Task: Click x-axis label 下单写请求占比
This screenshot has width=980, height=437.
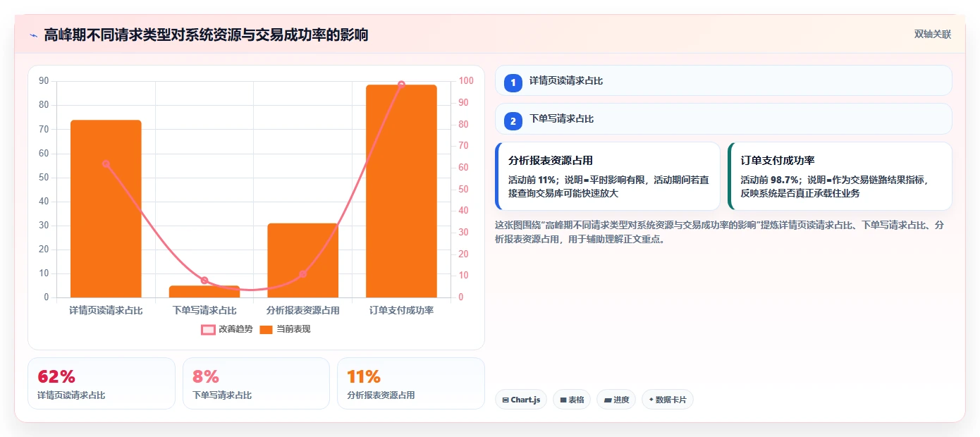Action: (x=204, y=310)
